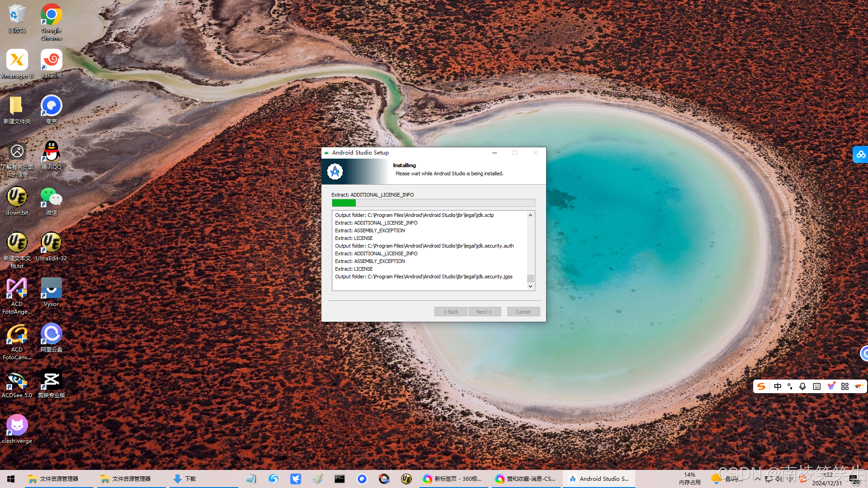Switch to Android Studio Setup taskbar item

[x=599, y=479]
